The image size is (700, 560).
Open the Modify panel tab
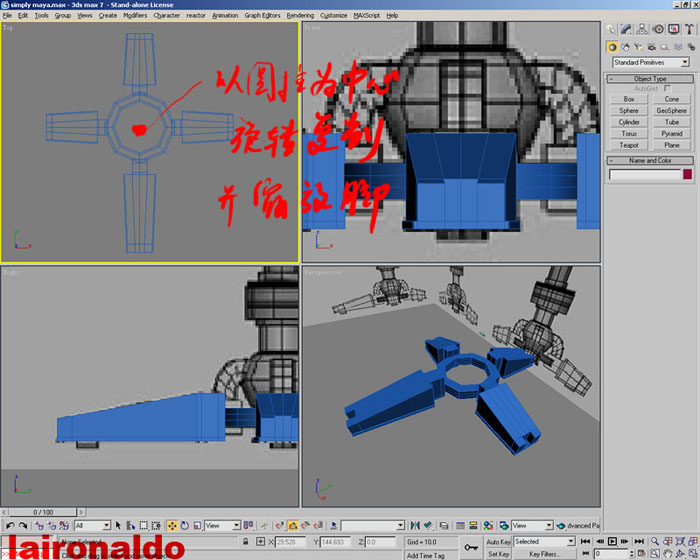627,30
